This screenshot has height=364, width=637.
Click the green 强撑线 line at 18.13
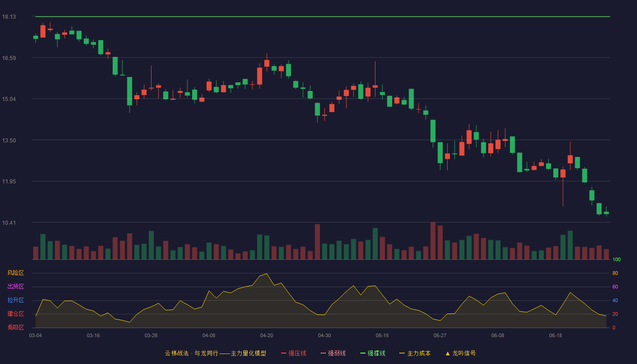(x=323, y=17)
